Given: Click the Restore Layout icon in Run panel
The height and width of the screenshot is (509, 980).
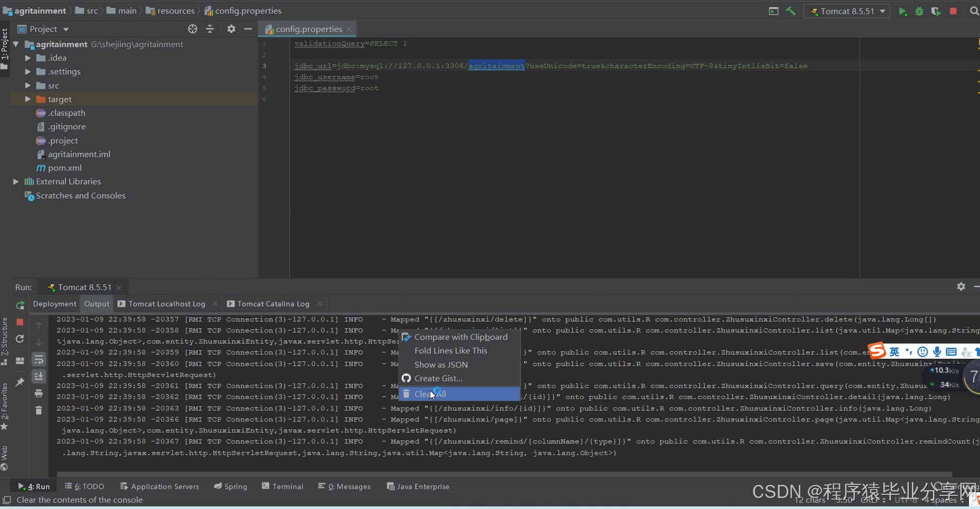Looking at the screenshot, I should coord(20,361).
